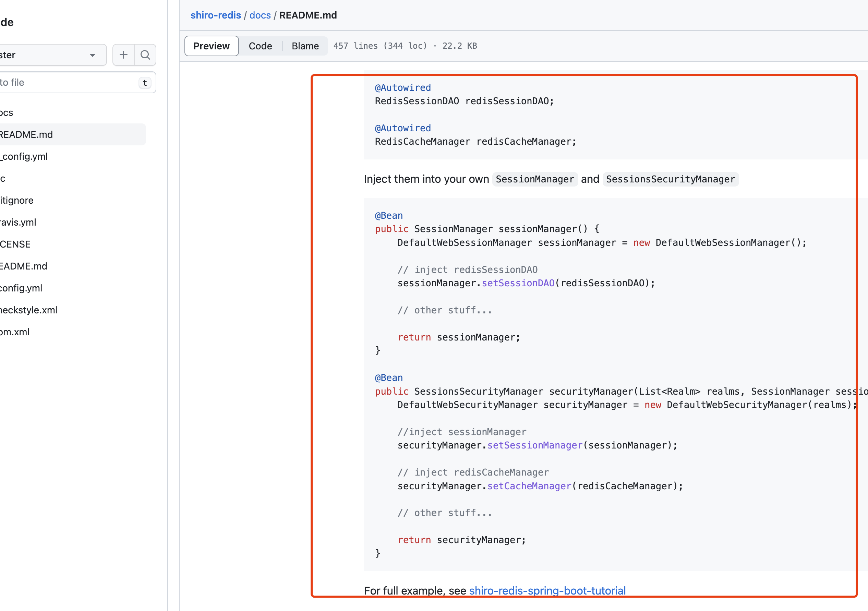Select README.md under docs in tree

[x=26, y=135]
